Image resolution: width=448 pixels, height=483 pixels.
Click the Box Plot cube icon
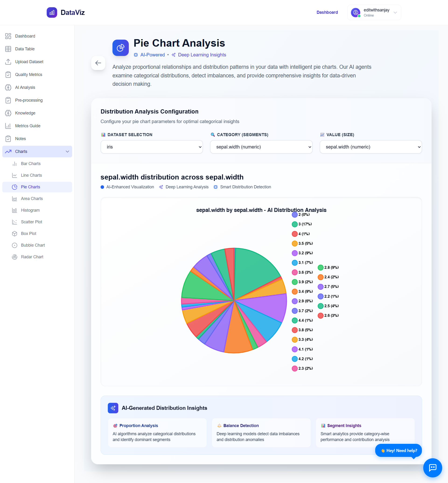click(14, 234)
